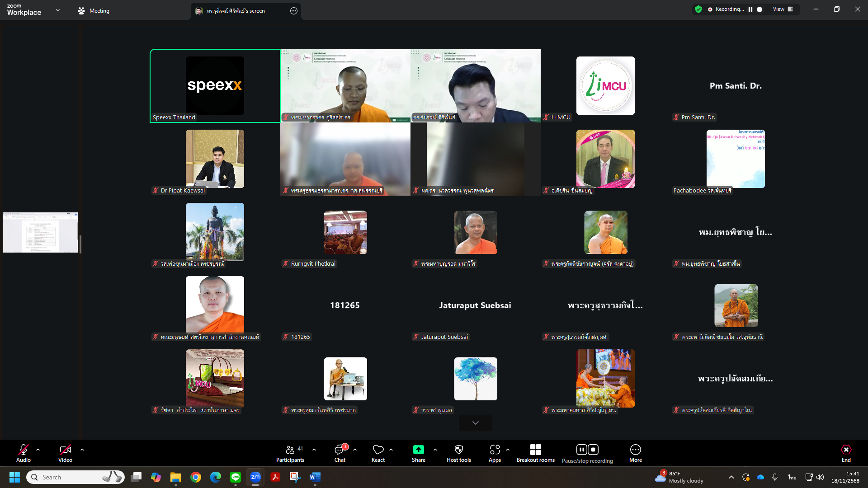Open the Apps icon

point(495,450)
